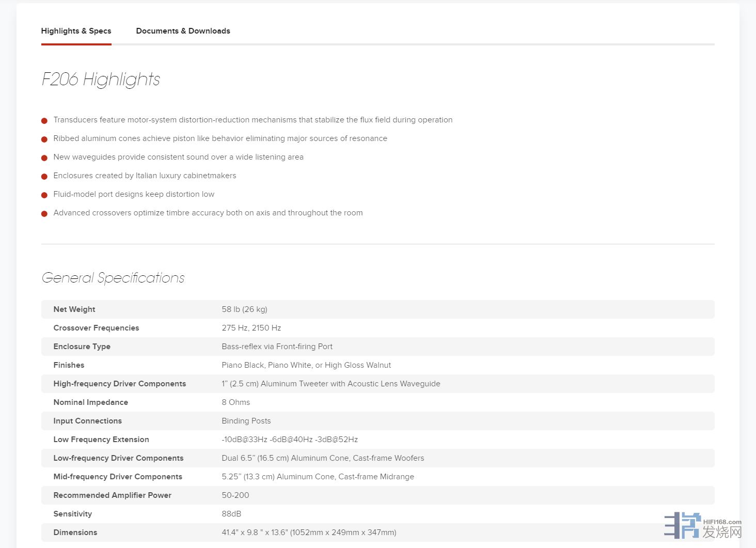The height and width of the screenshot is (548, 756).
Task: Click the Nominal Impedance label
Action: pos(90,402)
